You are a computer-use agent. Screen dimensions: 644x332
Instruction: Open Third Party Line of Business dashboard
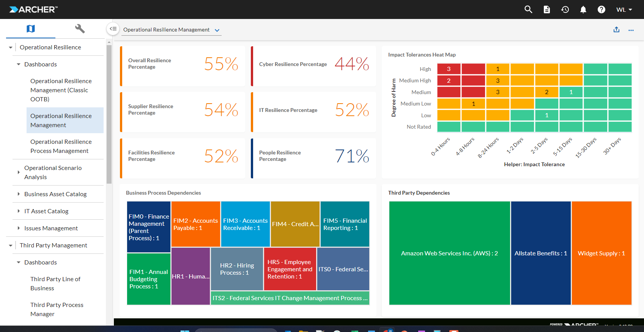pos(55,283)
